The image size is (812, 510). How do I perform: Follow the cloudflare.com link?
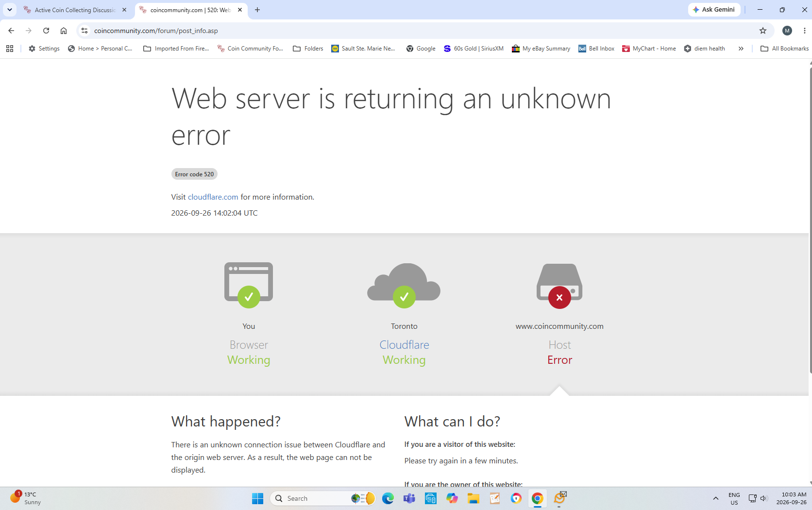(213, 197)
